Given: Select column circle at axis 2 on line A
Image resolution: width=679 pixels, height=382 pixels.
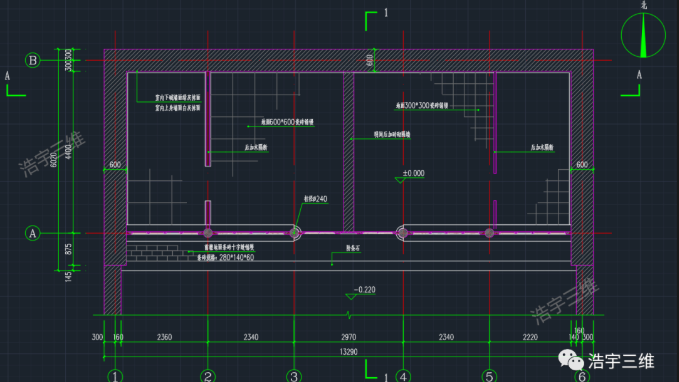Looking at the screenshot, I should (x=208, y=233).
